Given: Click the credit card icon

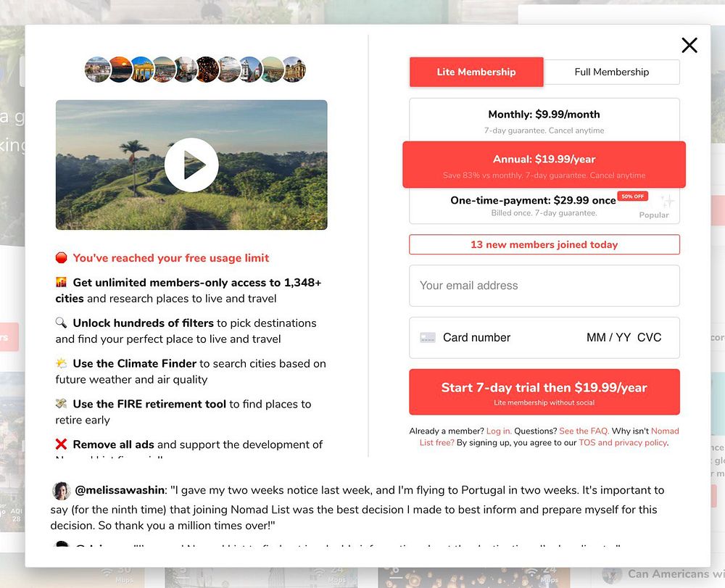Looking at the screenshot, I should click(428, 338).
